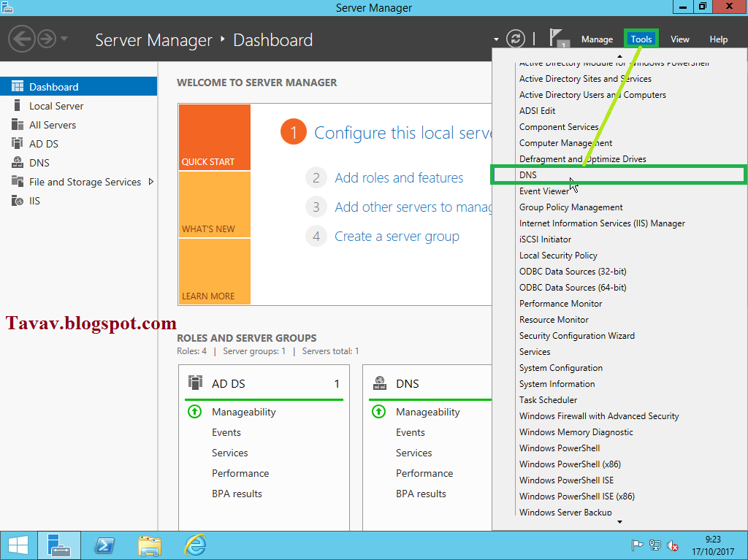748x560 pixels.
Task: Choose Internet Information Services (IIS) Manager
Action: click(x=602, y=223)
